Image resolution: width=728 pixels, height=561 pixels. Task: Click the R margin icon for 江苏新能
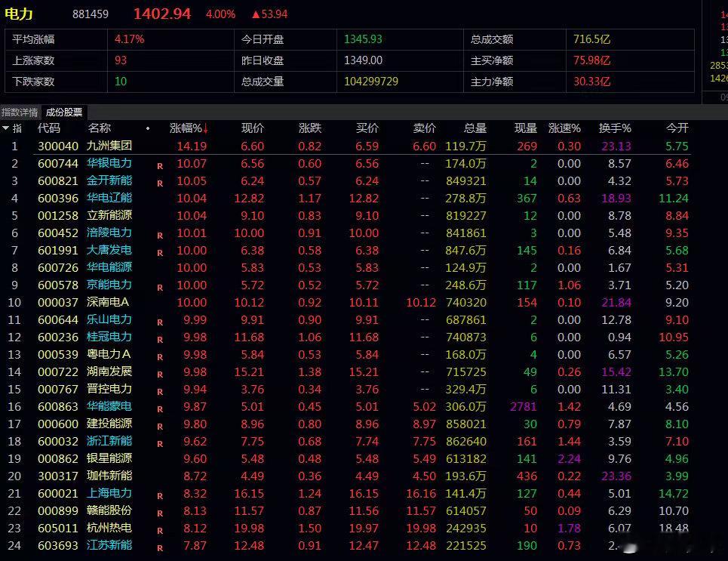click(160, 547)
